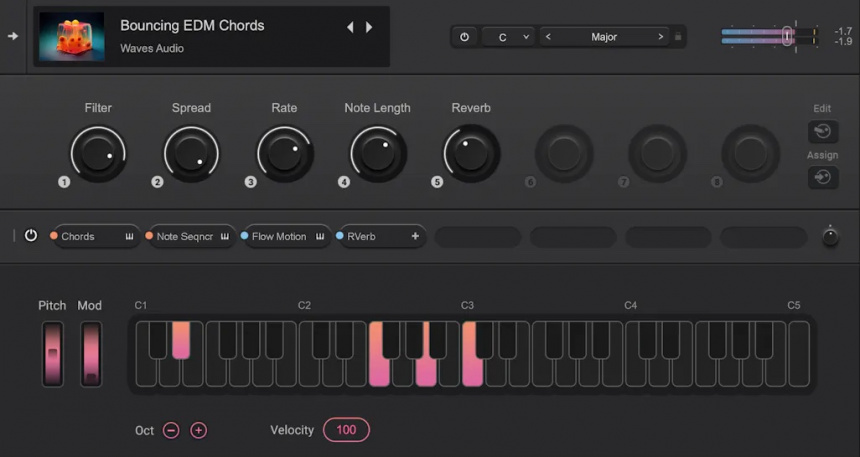Click the C4 key on the keyboard
860x457 pixels.
pos(636,373)
